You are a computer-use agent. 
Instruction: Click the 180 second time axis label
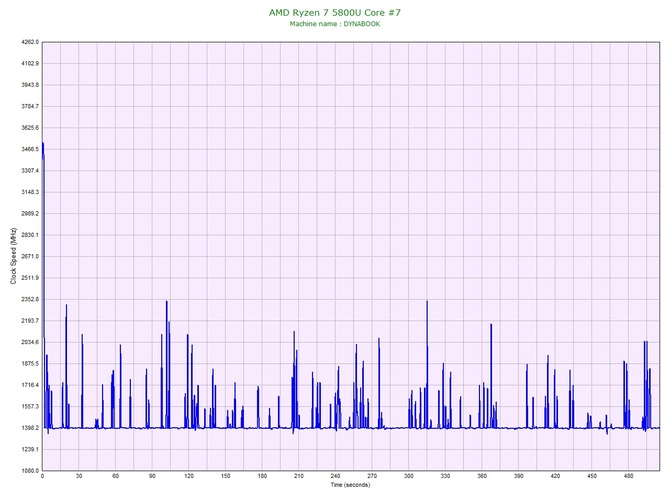262,476
